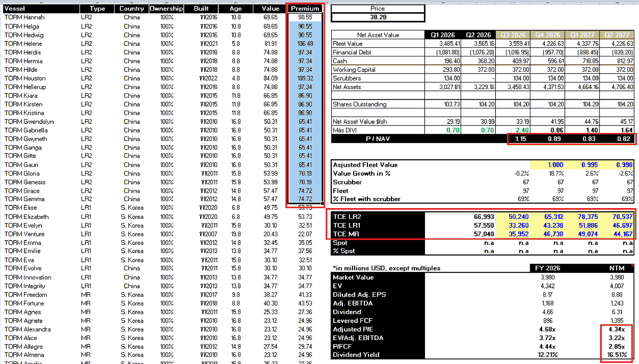Select the TCE LR2 row label
639x364 pixels.
346,217
